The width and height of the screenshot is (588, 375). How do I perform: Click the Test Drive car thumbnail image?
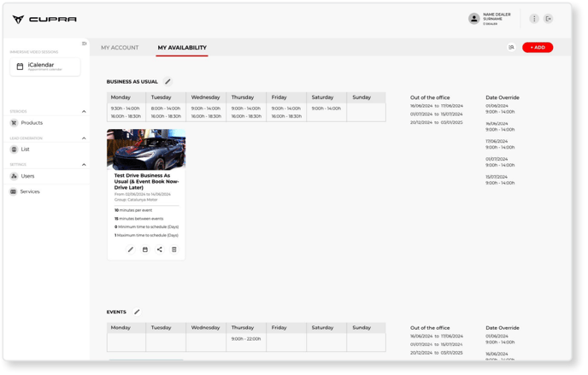[x=145, y=149]
